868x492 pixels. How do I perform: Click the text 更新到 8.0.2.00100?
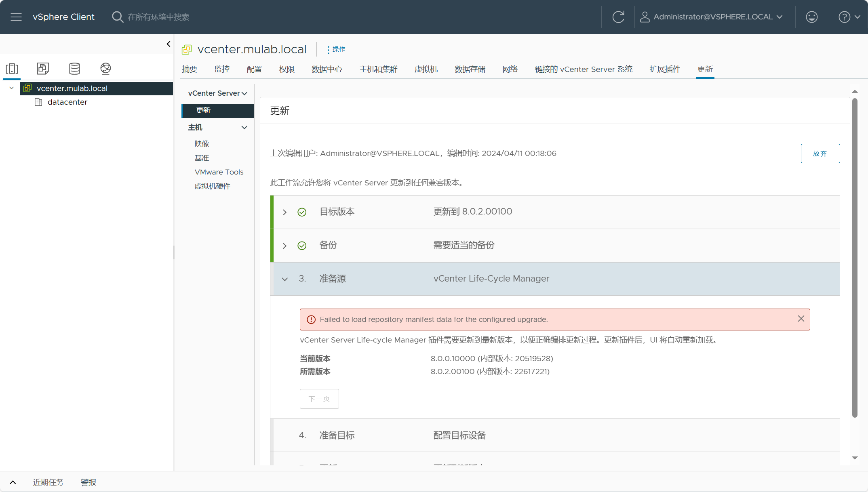473,212
